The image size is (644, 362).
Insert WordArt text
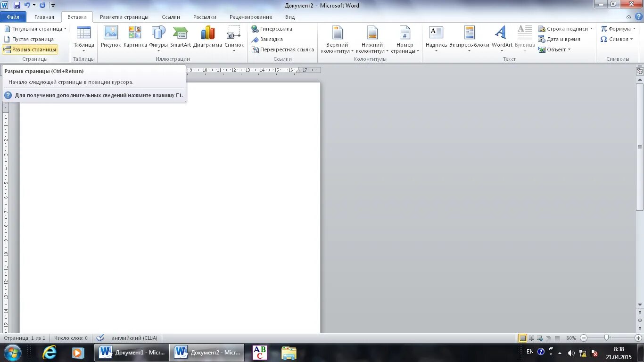(502, 39)
